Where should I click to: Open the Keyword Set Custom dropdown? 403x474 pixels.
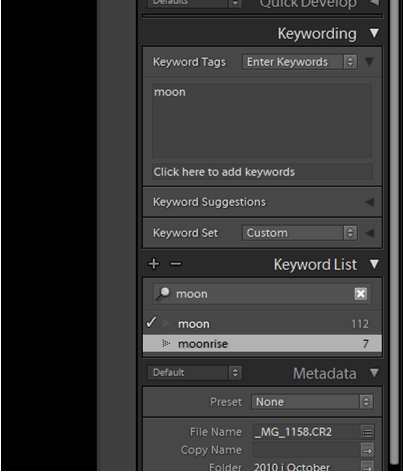300,233
